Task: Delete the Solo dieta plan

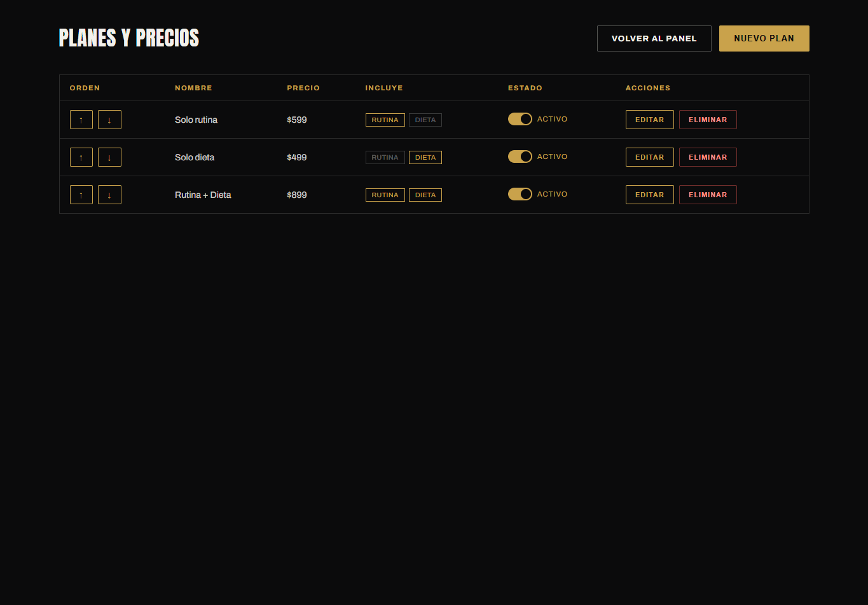Action: tap(708, 157)
